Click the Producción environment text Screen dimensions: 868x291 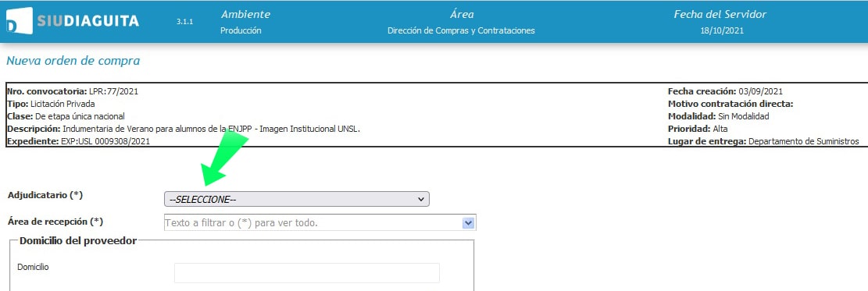[241, 31]
